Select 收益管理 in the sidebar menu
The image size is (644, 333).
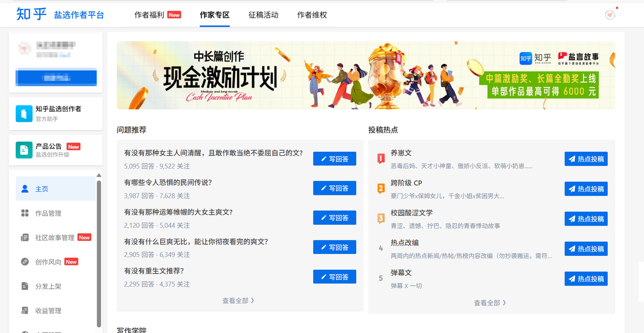click(55, 310)
